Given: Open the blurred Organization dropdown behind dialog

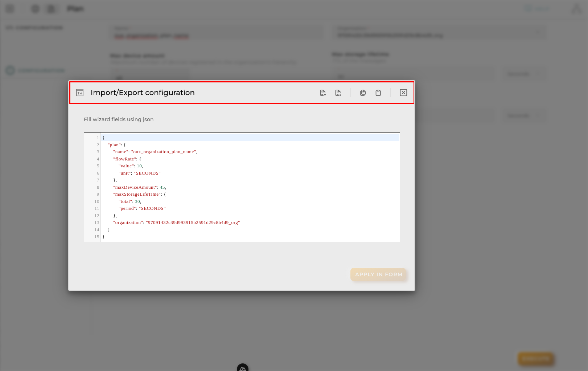Looking at the screenshot, I should pyautogui.click(x=439, y=32).
